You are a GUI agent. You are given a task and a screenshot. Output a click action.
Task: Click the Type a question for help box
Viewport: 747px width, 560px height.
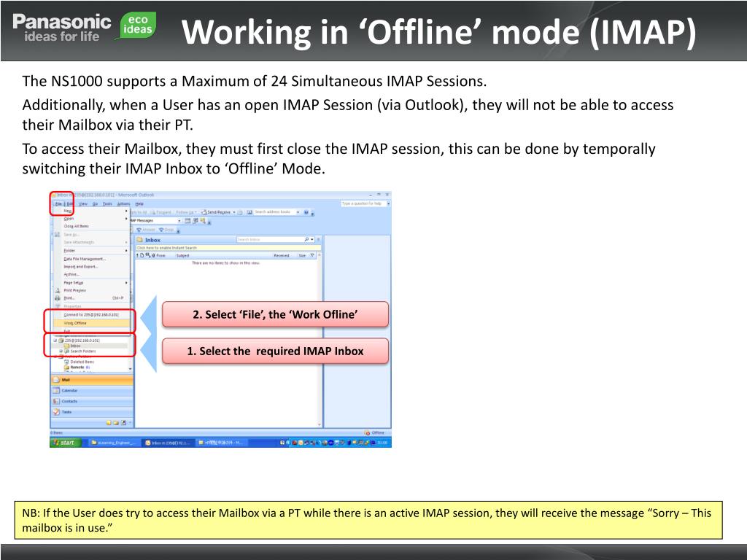pyautogui.click(x=363, y=203)
